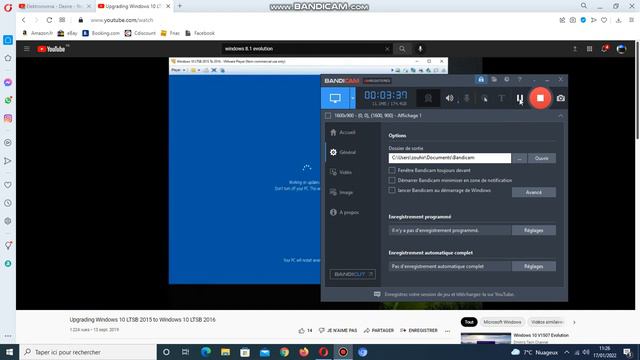Open Accueil tab in Bandicam sidebar
This screenshot has height=360, width=640.
coord(343,132)
